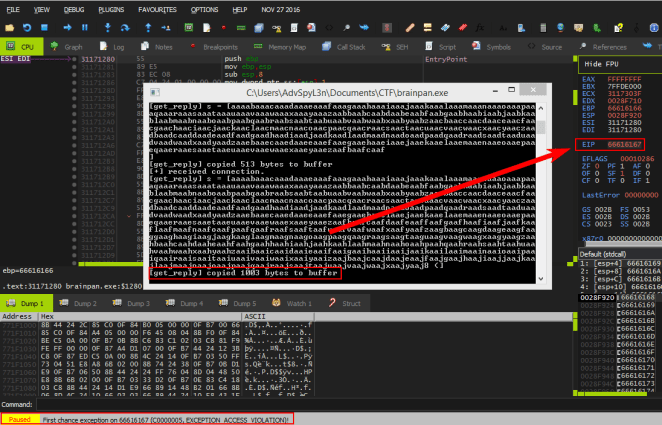The image size is (662, 425).
Task: Click the Step Into toolbar icon
Action: click(108, 28)
